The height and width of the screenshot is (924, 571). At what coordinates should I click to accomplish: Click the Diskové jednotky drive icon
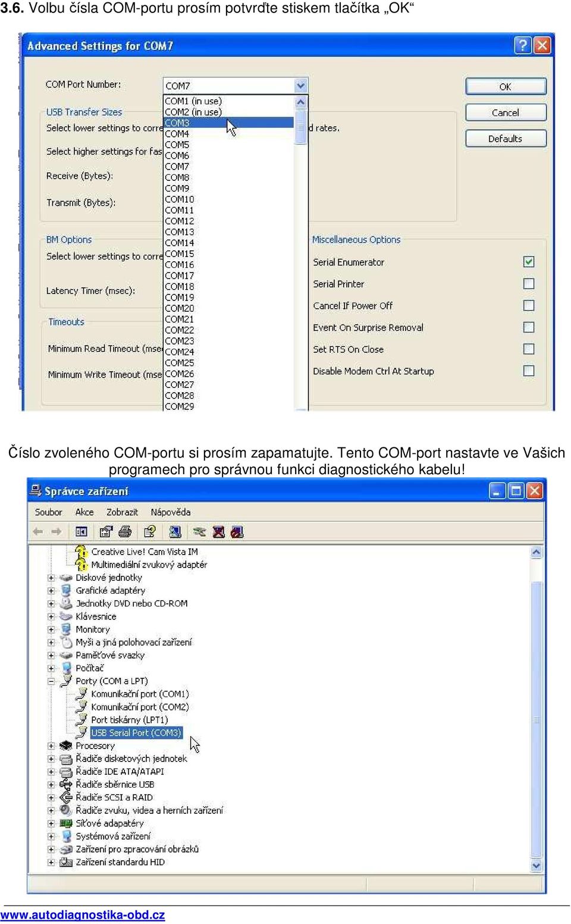(x=66, y=578)
